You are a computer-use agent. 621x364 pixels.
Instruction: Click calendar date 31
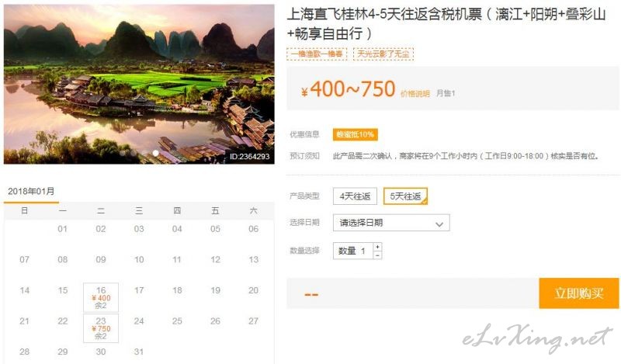coord(139,352)
